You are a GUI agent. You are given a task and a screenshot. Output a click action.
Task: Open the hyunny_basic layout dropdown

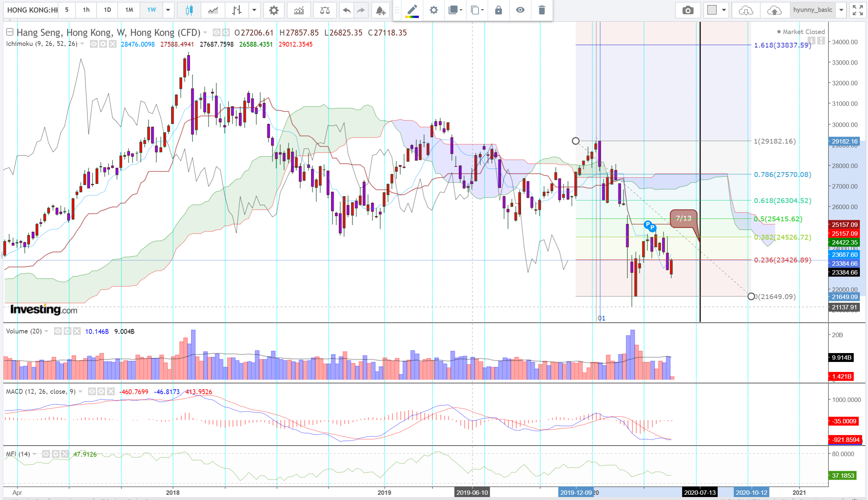(841, 10)
